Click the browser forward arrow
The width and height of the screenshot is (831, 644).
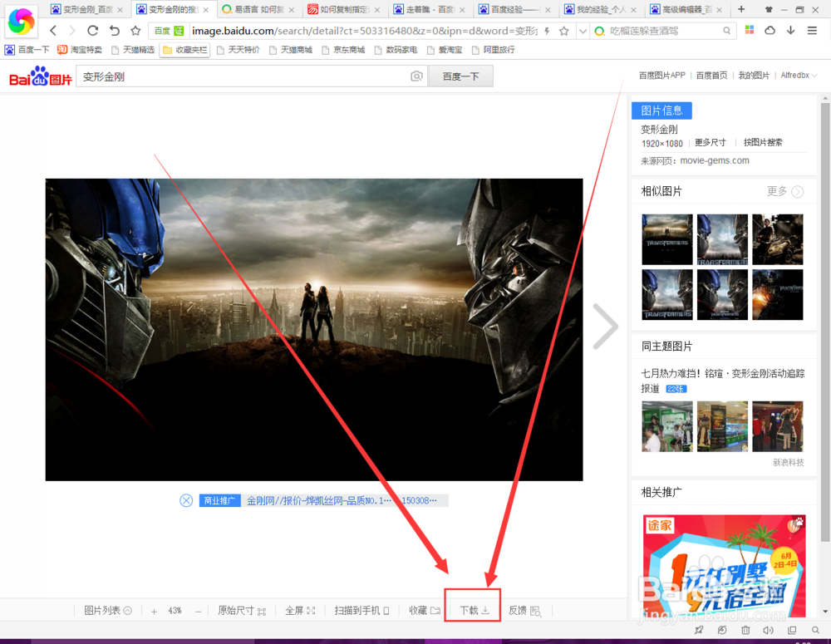point(72,31)
